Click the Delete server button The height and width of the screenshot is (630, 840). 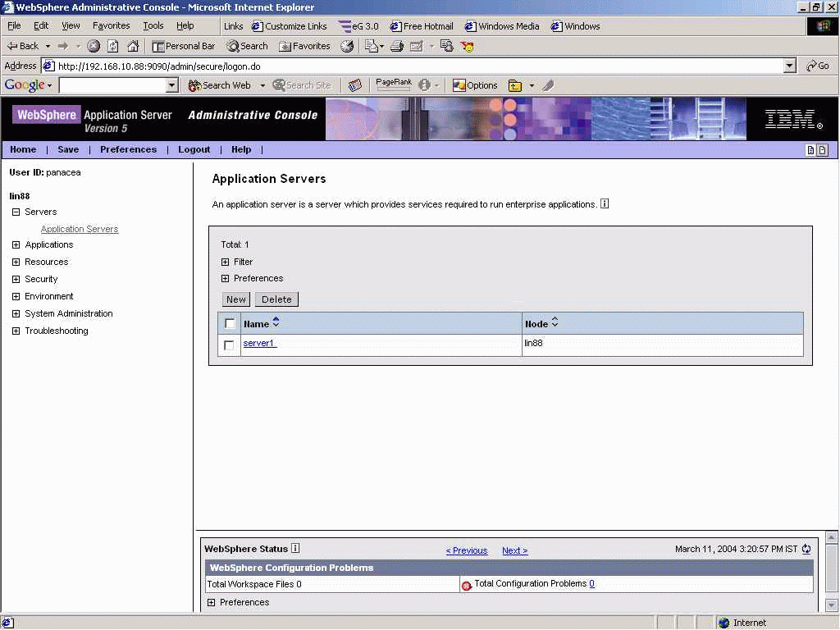pyautogui.click(x=276, y=299)
